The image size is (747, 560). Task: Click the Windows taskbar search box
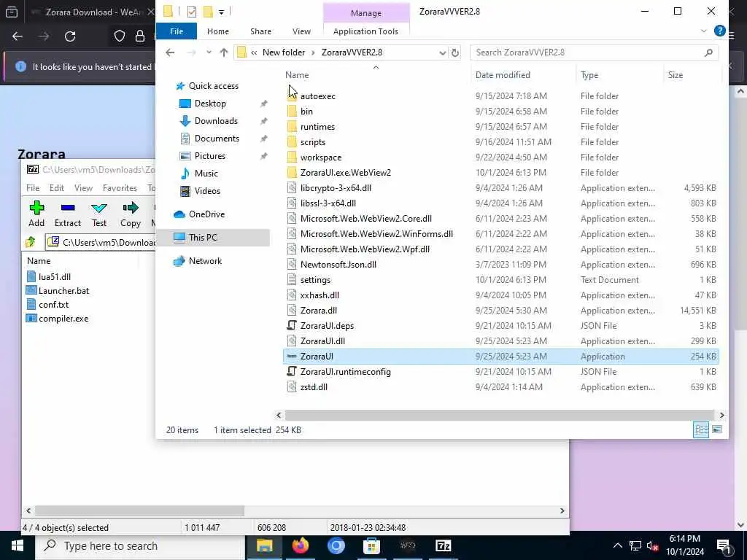click(x=140, y=545)
